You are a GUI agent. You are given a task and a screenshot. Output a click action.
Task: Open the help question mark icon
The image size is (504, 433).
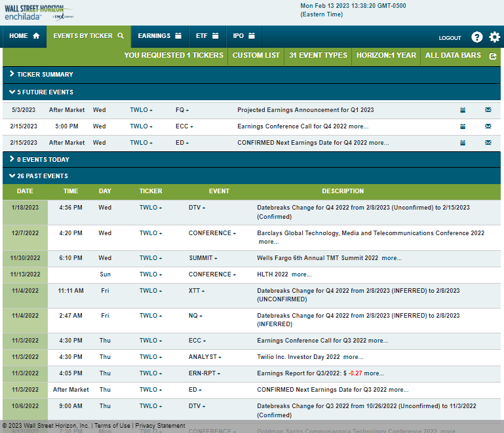(476, 37)
